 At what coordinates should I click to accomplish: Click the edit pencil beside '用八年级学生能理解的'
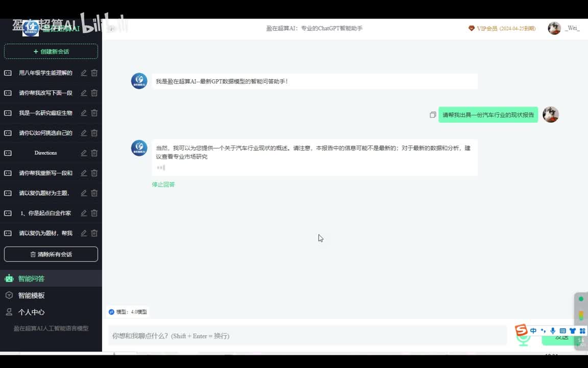click(x=84, y=73)
